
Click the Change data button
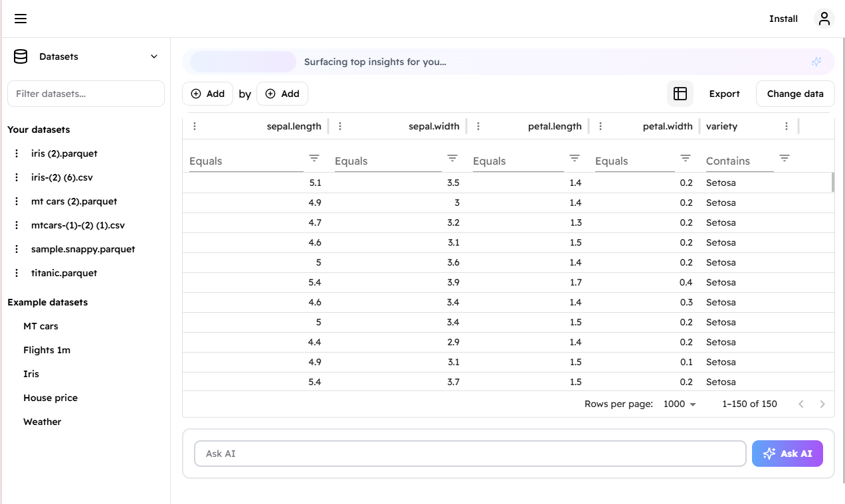tap(795, 94)
